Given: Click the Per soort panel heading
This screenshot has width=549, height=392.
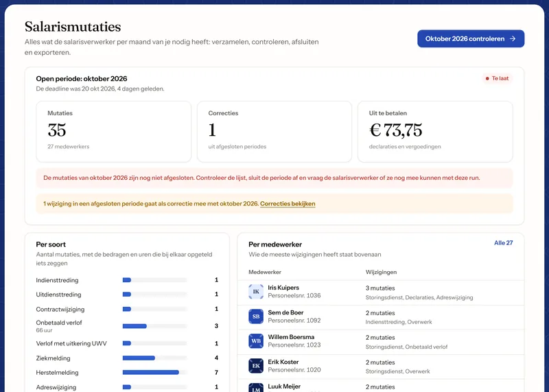Looking at the screenshot, I should click(51, 244).
